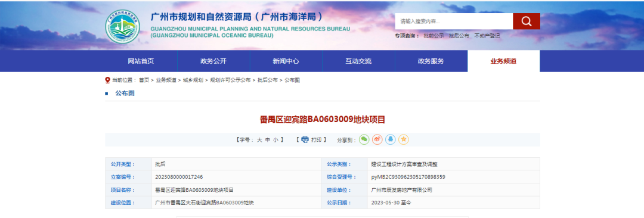The height and width of the screenshot is (218, 644).
Task: Go to 首页 in breadcrumb
Action: tap(144, 80)
